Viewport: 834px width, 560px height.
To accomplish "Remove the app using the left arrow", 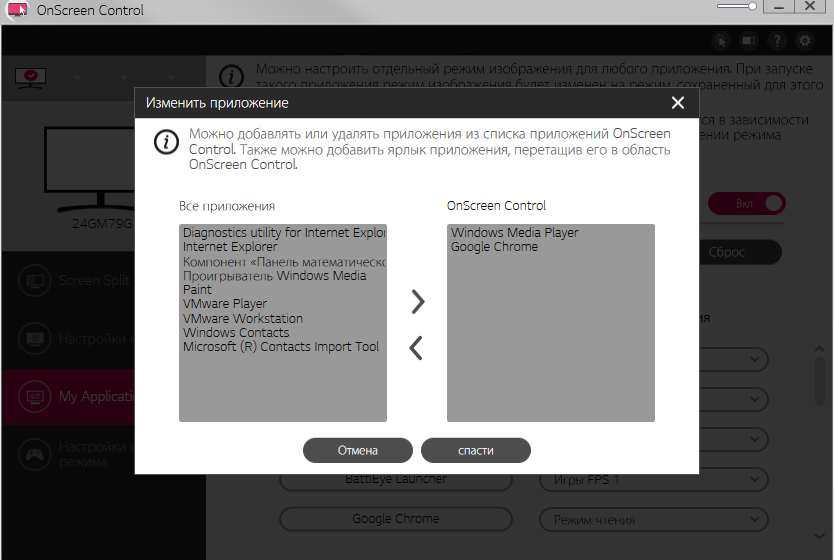I will point(416,348).
